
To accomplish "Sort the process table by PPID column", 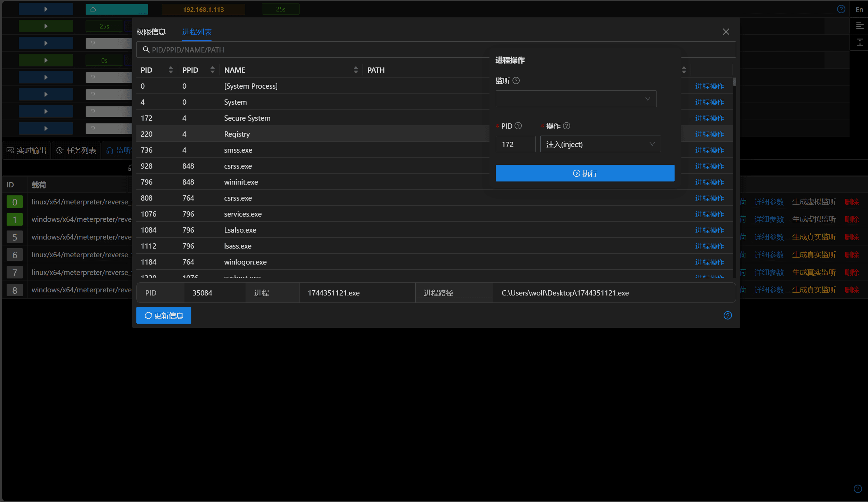I will click(213, 70).
